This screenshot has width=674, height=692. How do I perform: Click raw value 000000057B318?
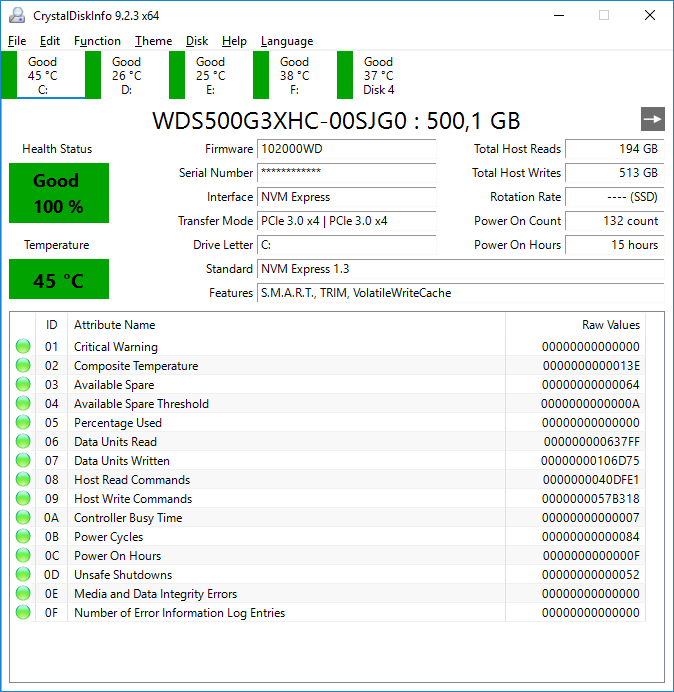point(591,498)
